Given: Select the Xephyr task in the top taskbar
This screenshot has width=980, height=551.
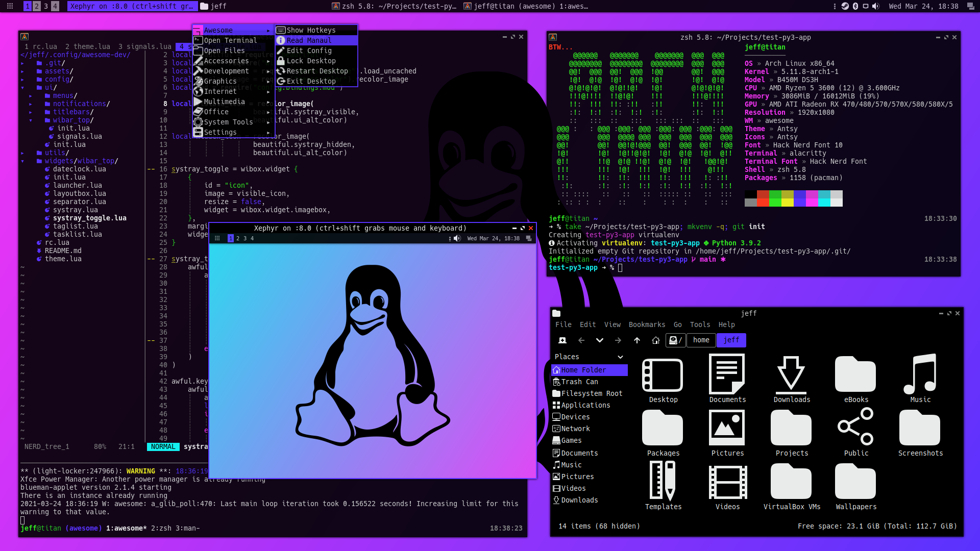Looking at the screenshot, I should click(x=132, y=6).
